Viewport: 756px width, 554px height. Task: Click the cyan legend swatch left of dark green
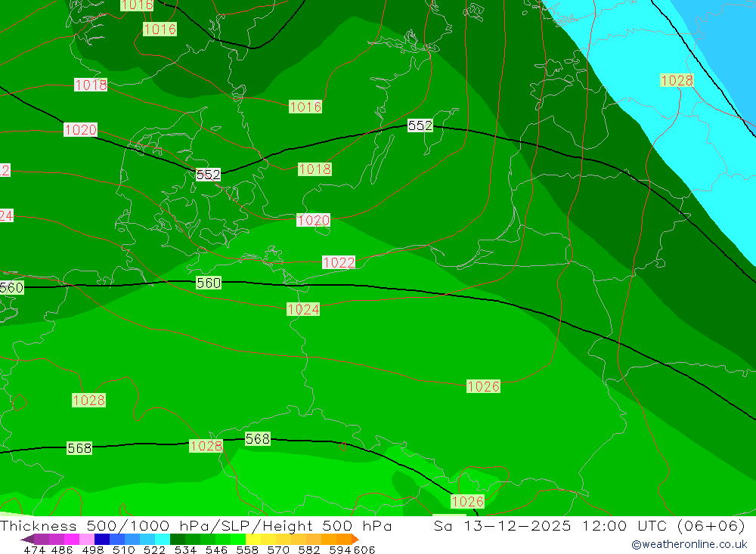[x=163, y=539]
